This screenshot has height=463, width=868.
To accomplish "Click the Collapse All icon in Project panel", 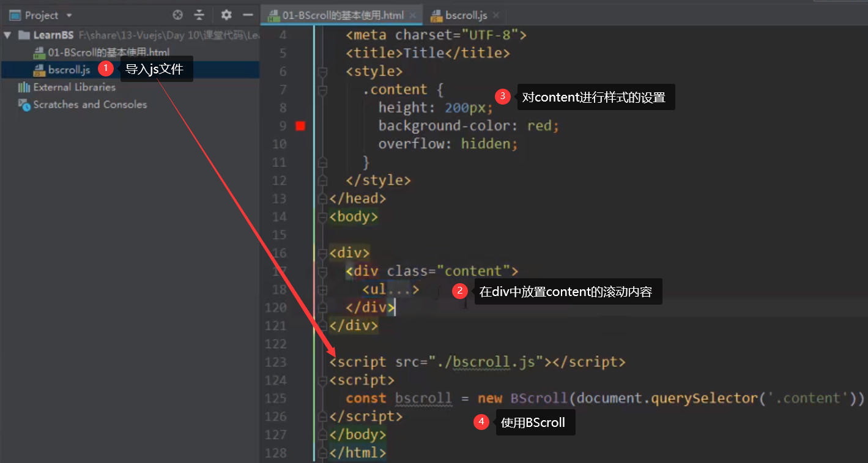I will click(199, 15).
